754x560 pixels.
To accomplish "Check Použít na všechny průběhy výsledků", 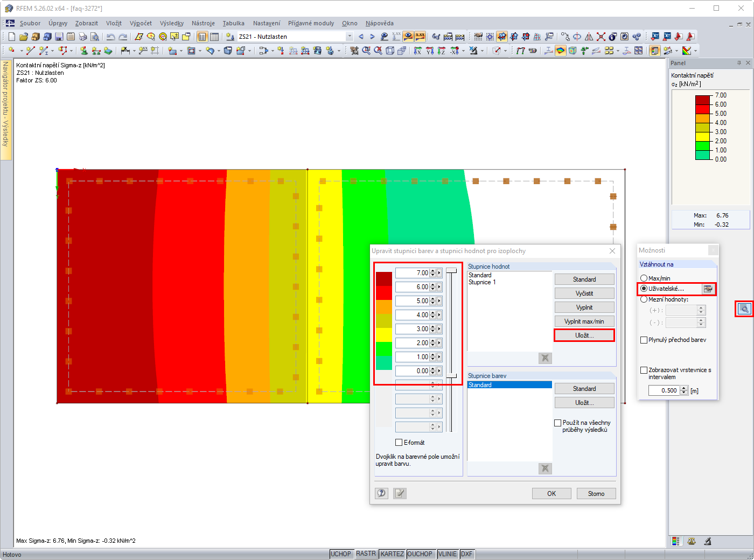I will 557,423.
